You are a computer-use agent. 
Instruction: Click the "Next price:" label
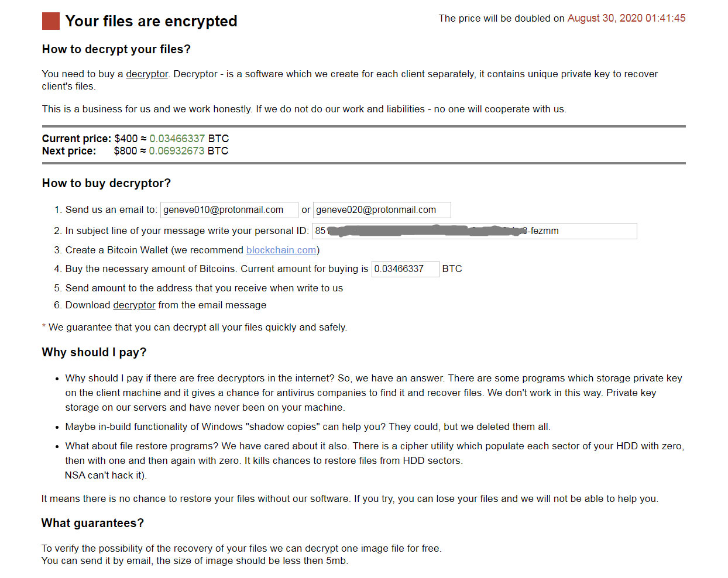pyautogui.click(x=69, y=151)
